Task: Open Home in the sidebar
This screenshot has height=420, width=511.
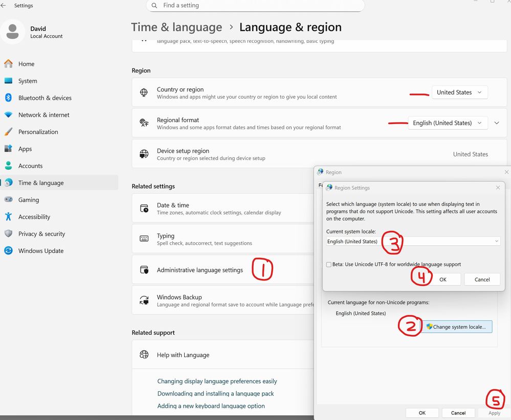Action: coord(59,64)
